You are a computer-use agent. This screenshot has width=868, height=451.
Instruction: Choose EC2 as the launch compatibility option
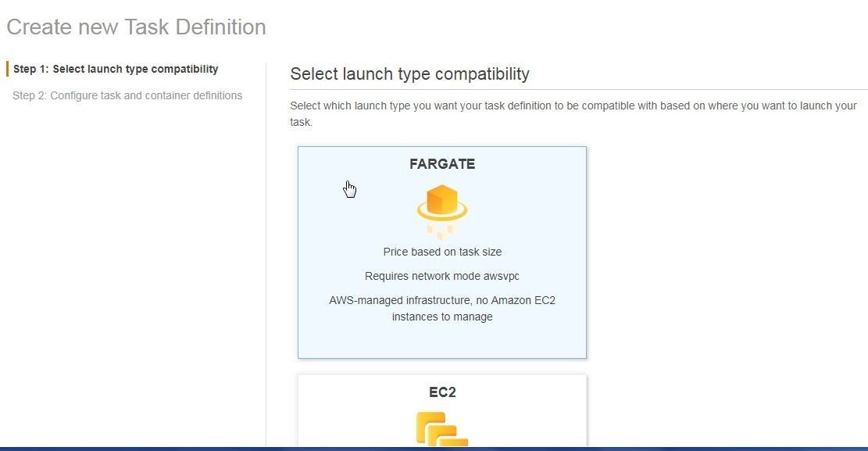tap(442, 410)
